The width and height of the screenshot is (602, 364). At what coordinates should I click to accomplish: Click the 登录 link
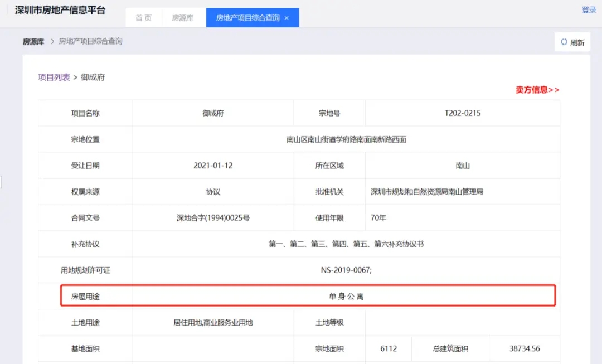(x=589, y=10)
